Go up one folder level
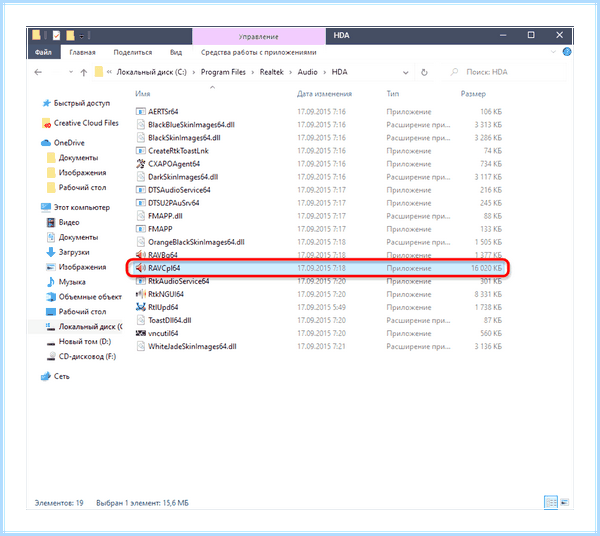This screenshot has height=536, width=600. pos(84,72)
